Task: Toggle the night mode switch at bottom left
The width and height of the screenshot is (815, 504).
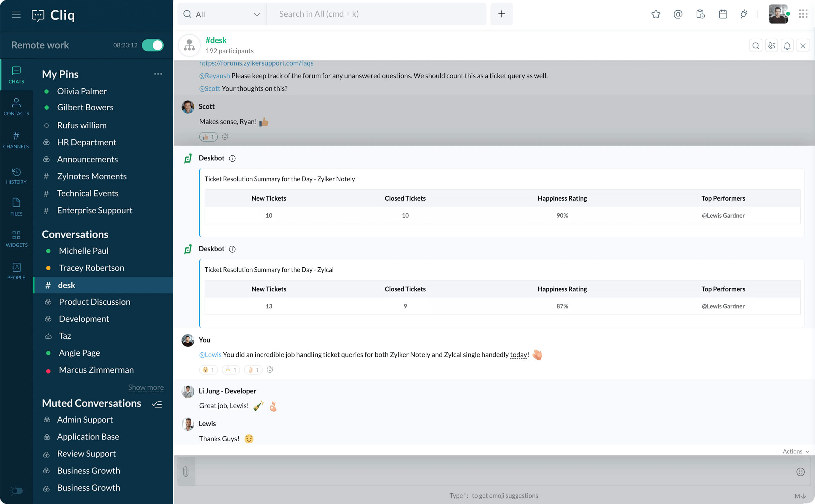Action: click(x=16, y=490)
